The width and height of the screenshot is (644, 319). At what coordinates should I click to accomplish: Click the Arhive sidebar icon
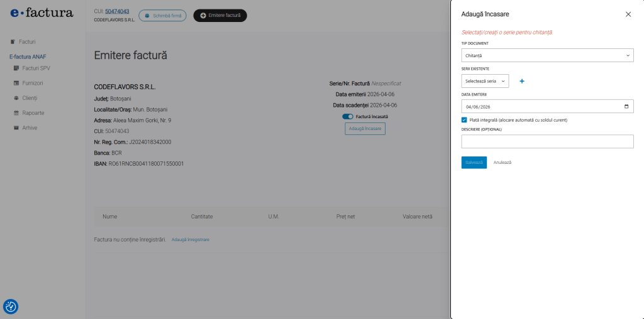click(x=16, y=128)
